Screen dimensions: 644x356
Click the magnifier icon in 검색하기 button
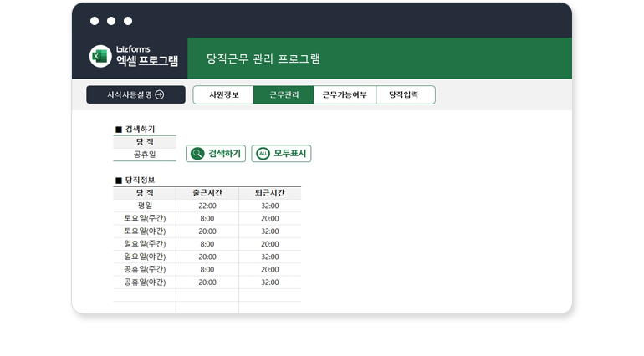[x=197, y=154]
